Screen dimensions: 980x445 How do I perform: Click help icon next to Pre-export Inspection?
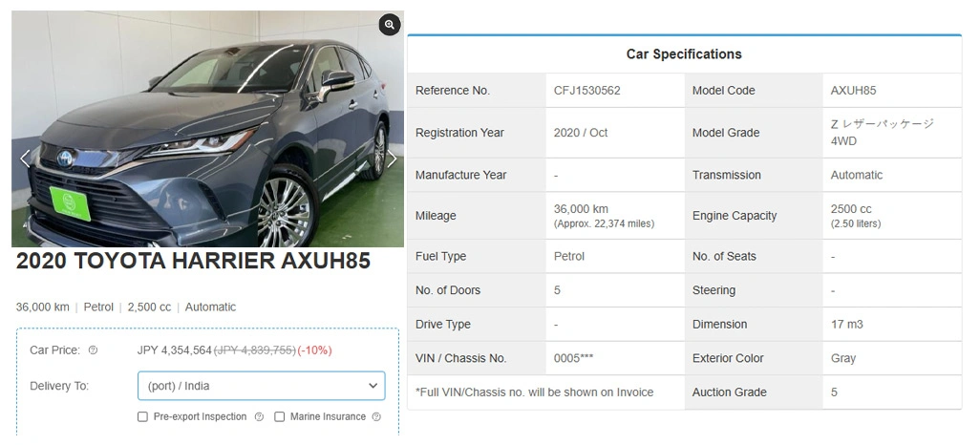259,417
